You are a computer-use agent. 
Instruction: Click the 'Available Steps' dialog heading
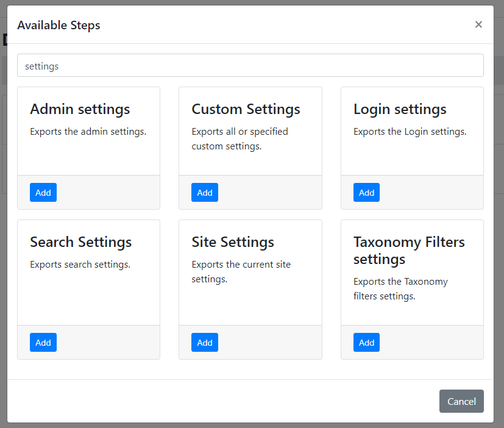[x=59, y=25]
